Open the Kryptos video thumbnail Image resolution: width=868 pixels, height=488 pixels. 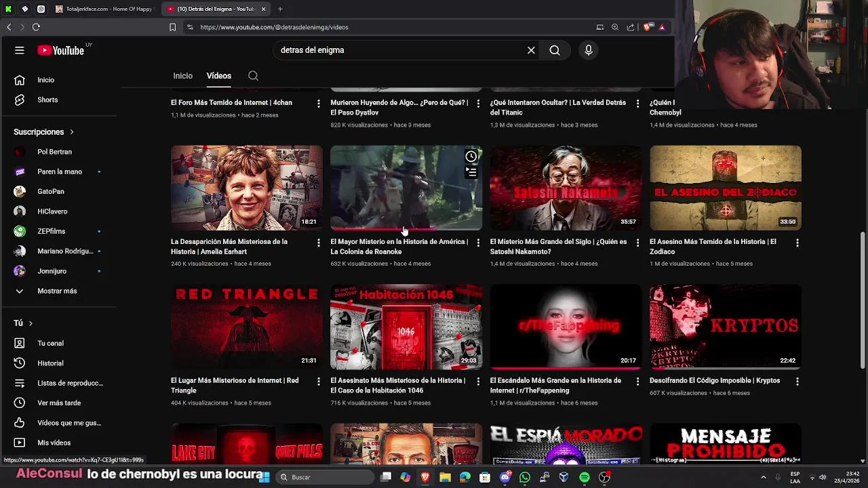pyautogui.click(x=726, y=327)
